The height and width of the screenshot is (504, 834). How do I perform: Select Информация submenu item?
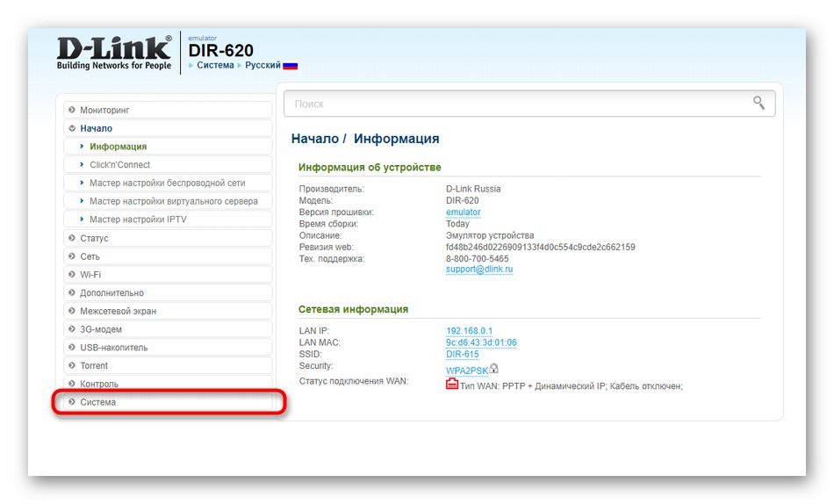pos(168,147)
